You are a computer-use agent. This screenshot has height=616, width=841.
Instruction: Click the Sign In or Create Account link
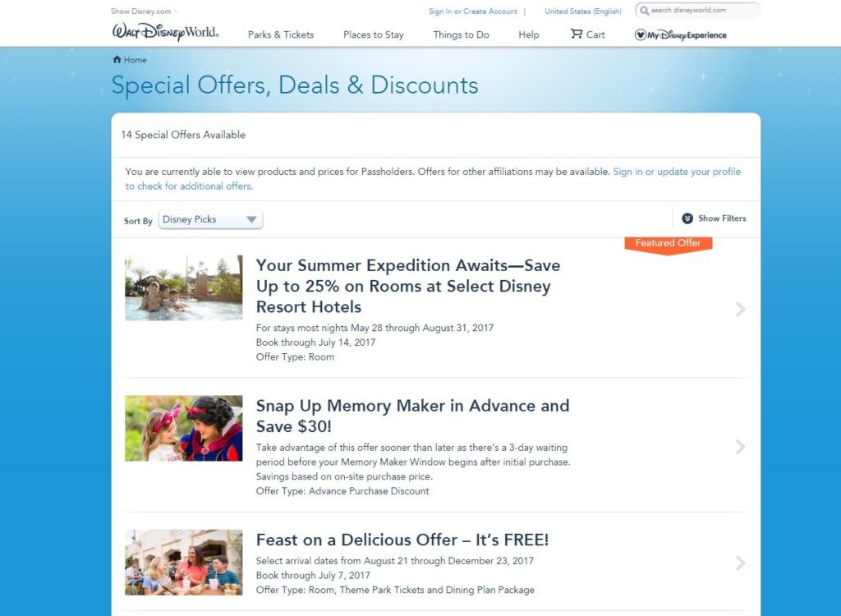(473, 11)
